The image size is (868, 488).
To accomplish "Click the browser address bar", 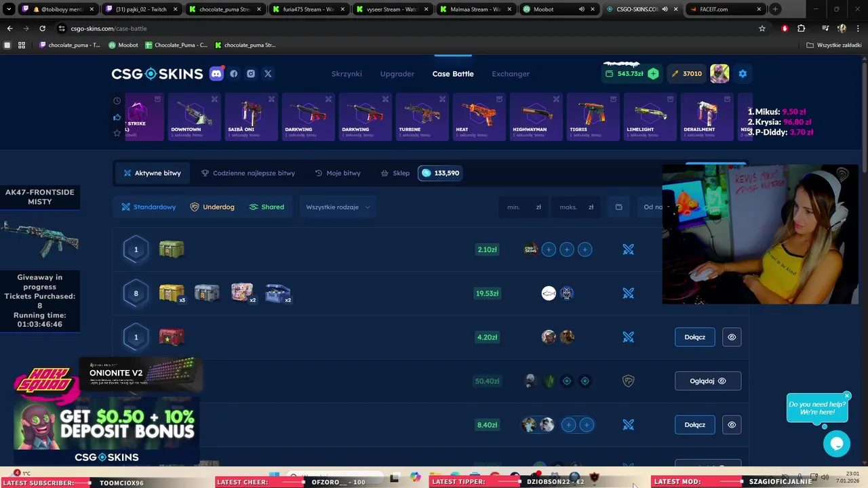I will point(407,28).
